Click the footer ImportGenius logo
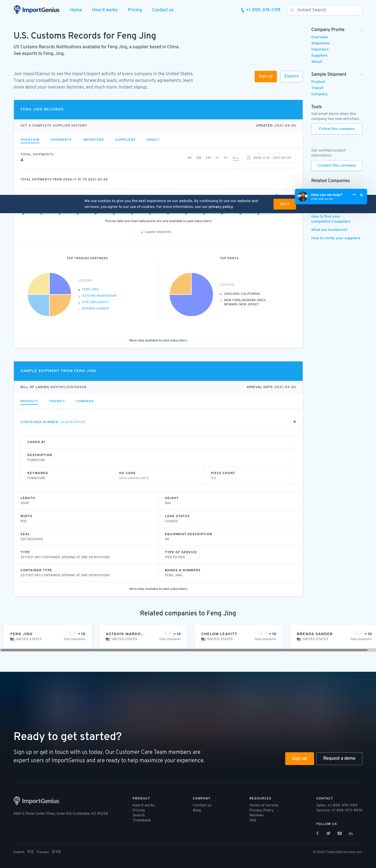Viewport: 376px width, 868px height. click(36, 801)
